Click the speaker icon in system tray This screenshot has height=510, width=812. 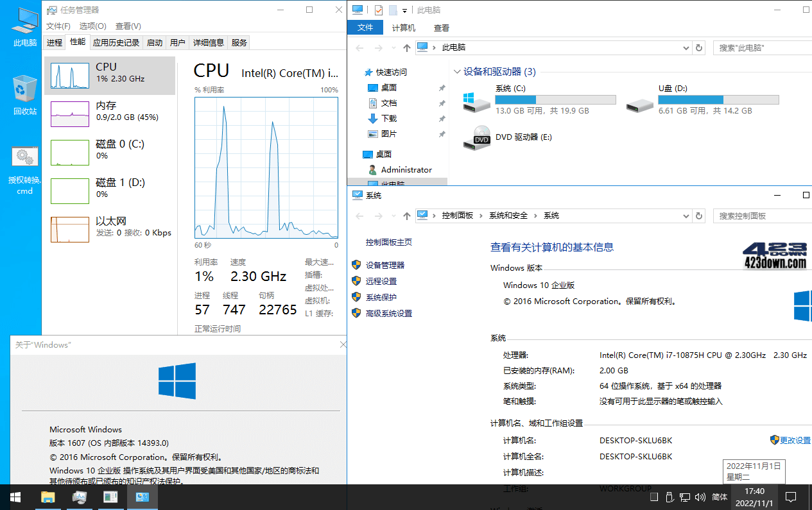pyautogui.click(x=700, y=497)
